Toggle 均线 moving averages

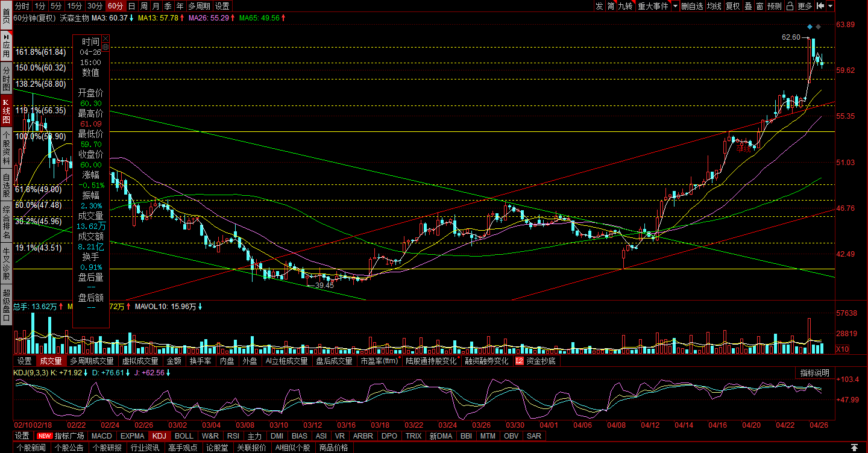click(x=714, y=6)
